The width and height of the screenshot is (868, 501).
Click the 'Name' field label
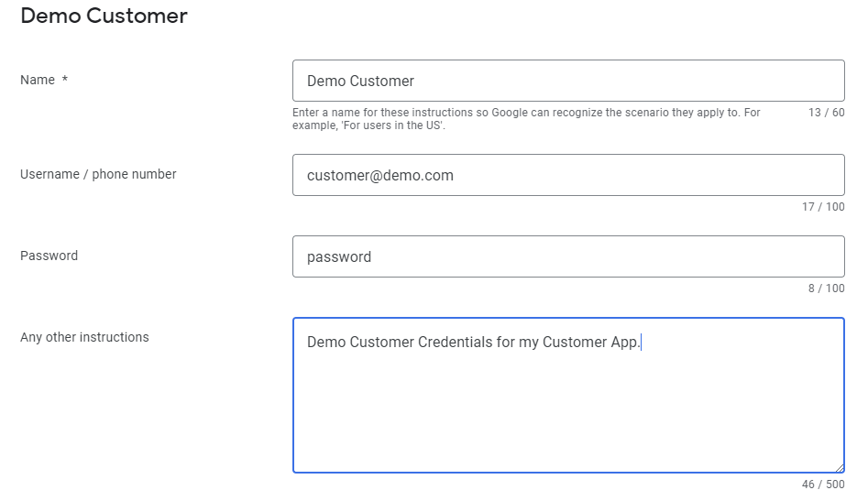pos(38,80)
